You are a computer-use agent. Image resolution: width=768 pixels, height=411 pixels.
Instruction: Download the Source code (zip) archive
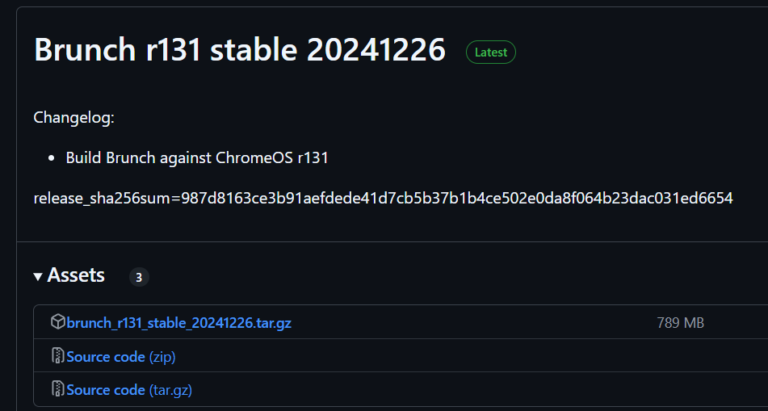(x=104, y=356)
